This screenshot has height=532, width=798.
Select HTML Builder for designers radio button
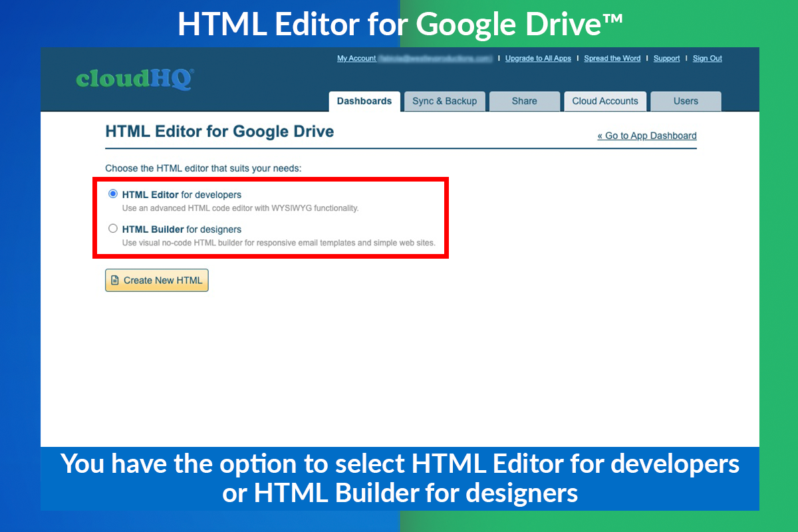[x=112, y=228]
